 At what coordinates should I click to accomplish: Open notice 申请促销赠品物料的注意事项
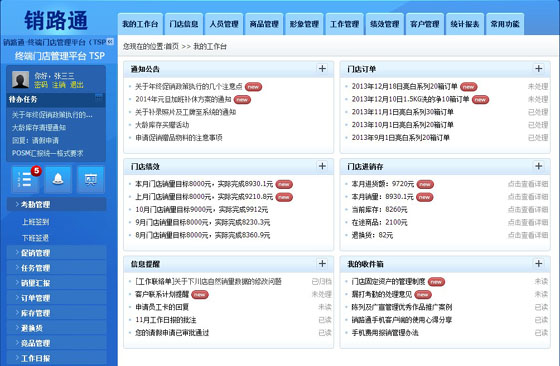179,137
